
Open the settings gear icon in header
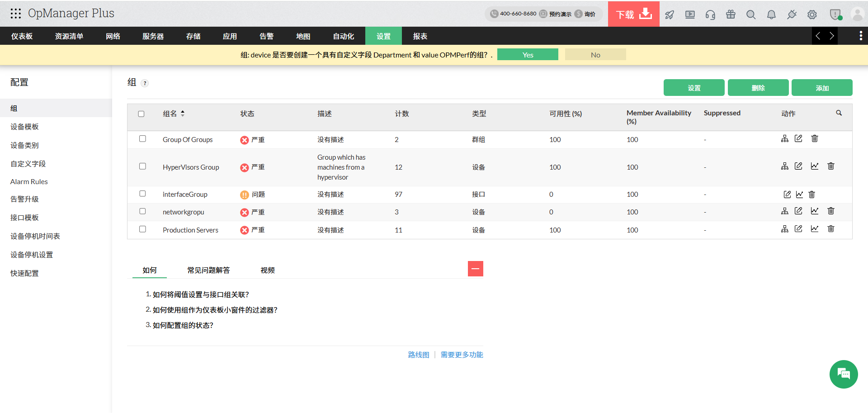coord(812,14)
